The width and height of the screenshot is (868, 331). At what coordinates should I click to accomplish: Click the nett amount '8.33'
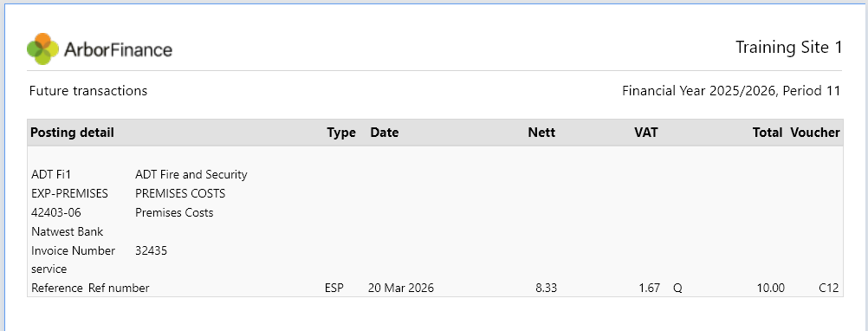547,288
